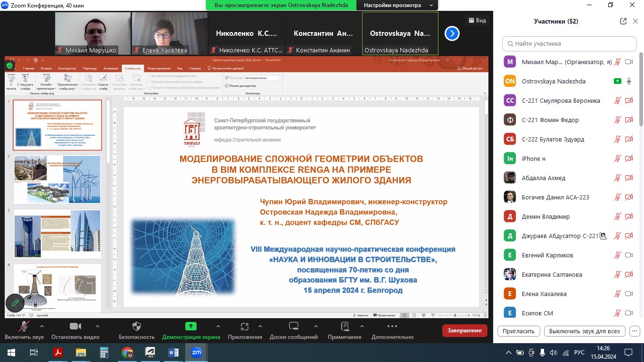
Task: Click Заметки in PowerPoint status bar
Action: pyautogui.click(x=360, y=315)
